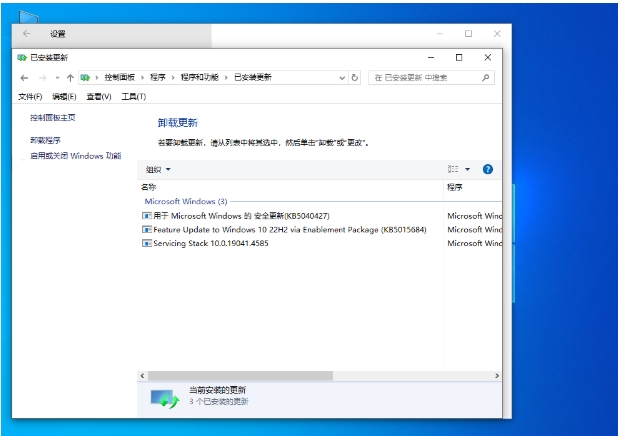Expand the address bar history dropdown

point(342,77)
